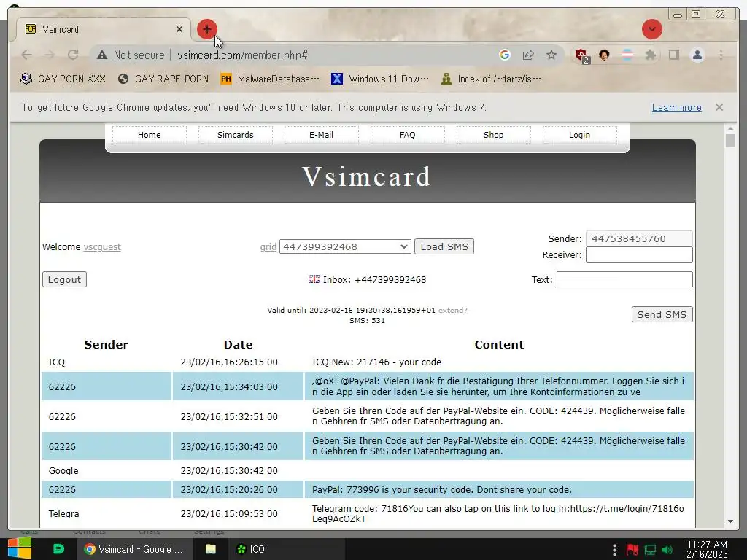
Task: Click the vscguest username link
Action: [102, 246]
